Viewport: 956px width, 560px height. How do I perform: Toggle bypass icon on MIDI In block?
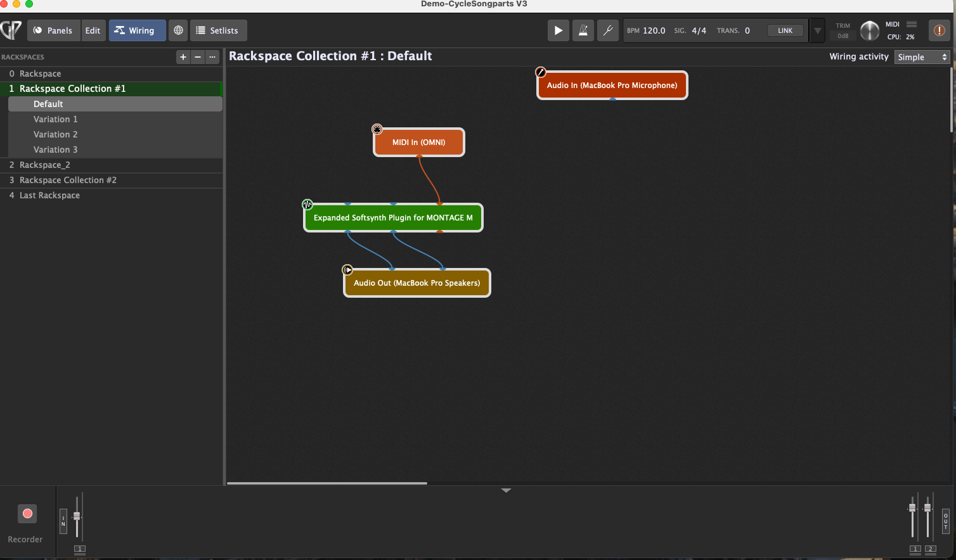coord(377,129)
